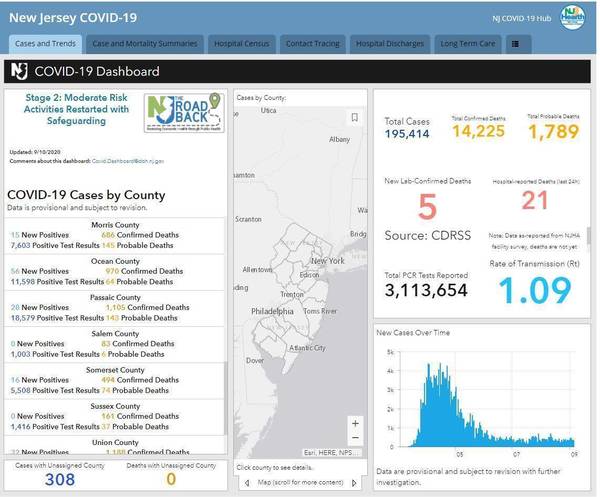Switch to Case and Mortality Summaries tab
This screenshot has height=497, width=600.
coord(146,44)
